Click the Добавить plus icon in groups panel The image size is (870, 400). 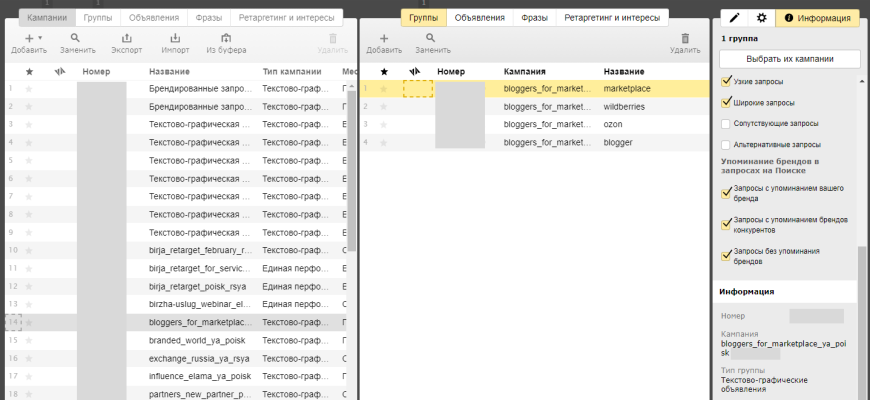tap(384, 38)
